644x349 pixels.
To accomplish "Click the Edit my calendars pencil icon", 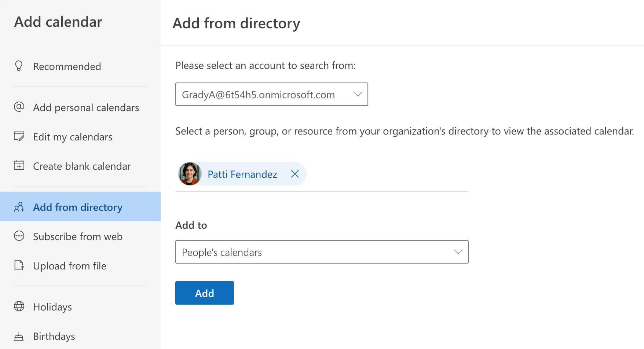I will pos(19,136).
